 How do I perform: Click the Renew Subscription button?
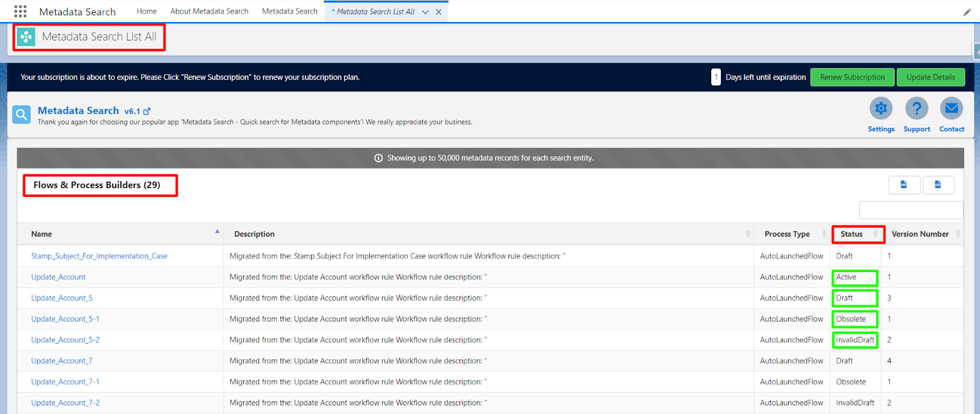tap(852, 77)
